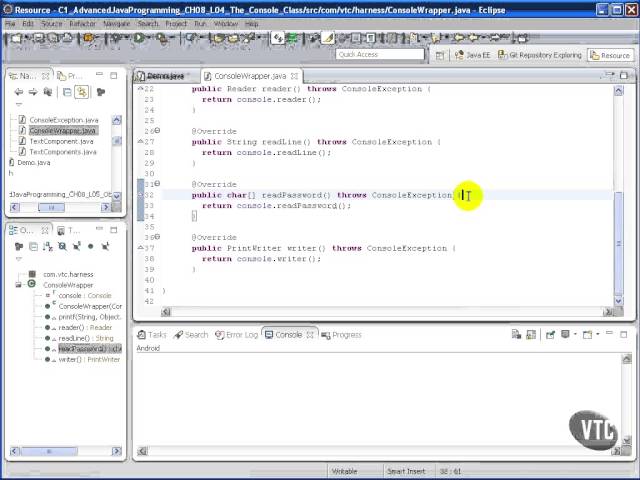640x480 pixels.
Task: Open the Refactor menu
Action: point(82,24)
